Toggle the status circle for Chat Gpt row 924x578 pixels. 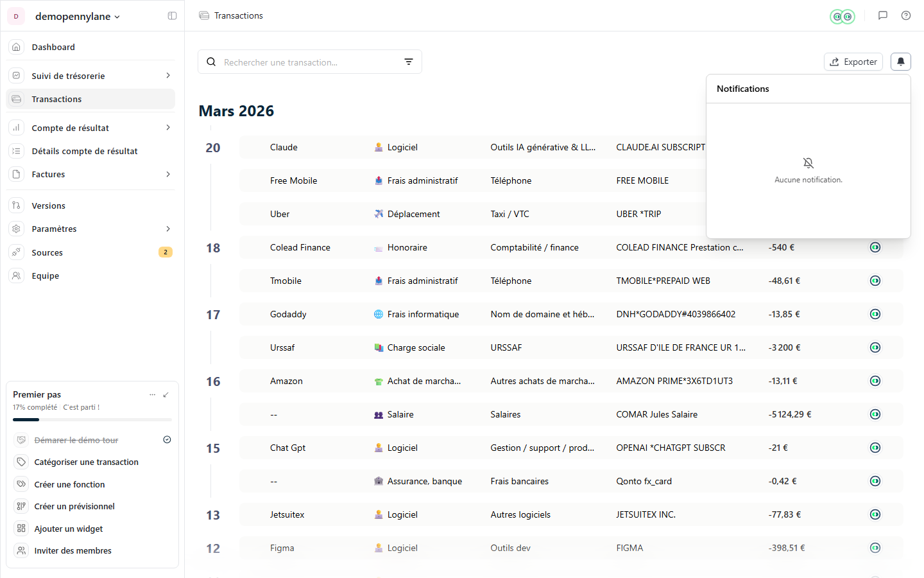coord(875,448)
